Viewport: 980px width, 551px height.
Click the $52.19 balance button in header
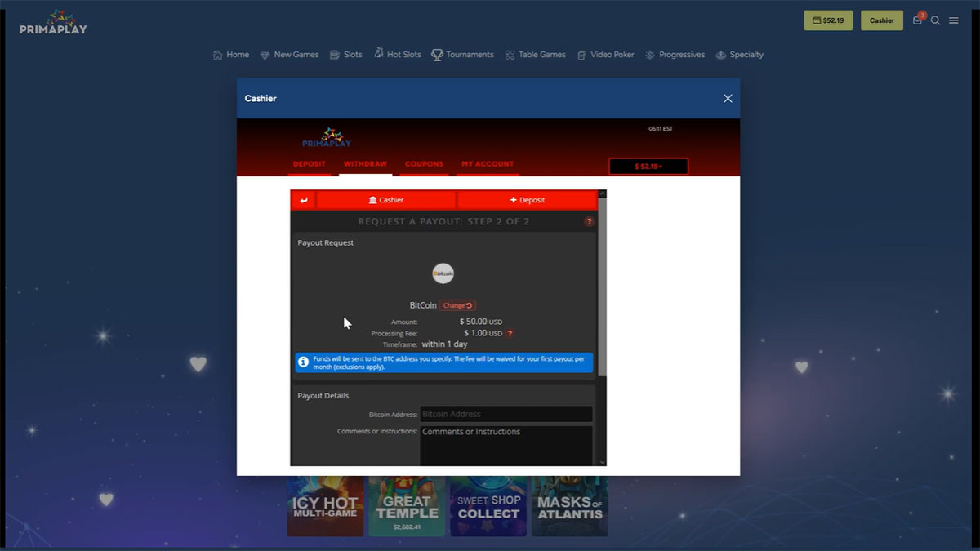click(828, 20)
